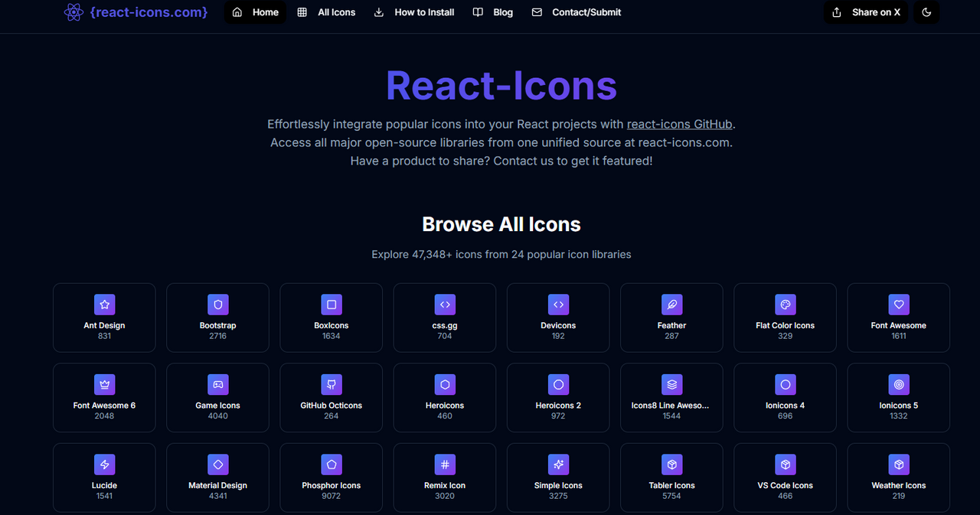This screenshot has width=980, height=515.
Task: Click the Weather Icons label
Action: coord(899,485)
